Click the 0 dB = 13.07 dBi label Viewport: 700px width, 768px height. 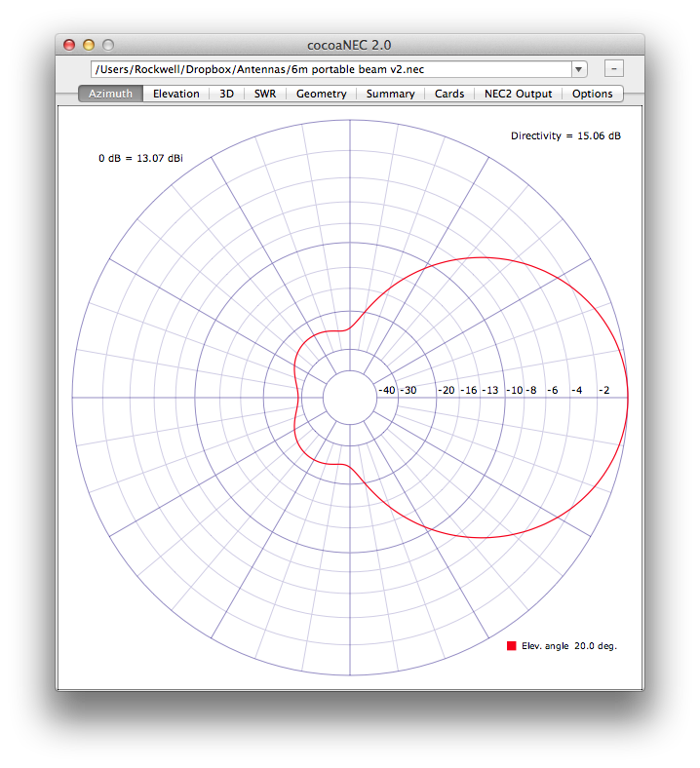click(x=140, y=158)
